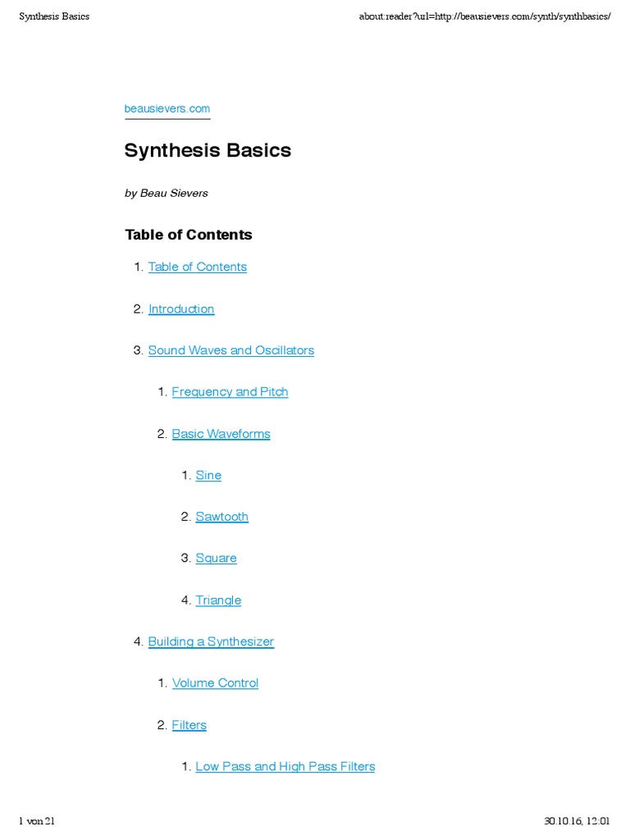
Task: Open the Basic Waveforms link
Action: point(221,434)
